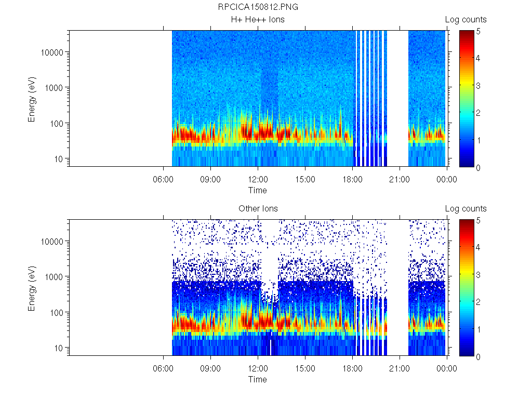Click the 0 label on the bottom colorbar
This screenshot has width=532, height=399.
478,356
